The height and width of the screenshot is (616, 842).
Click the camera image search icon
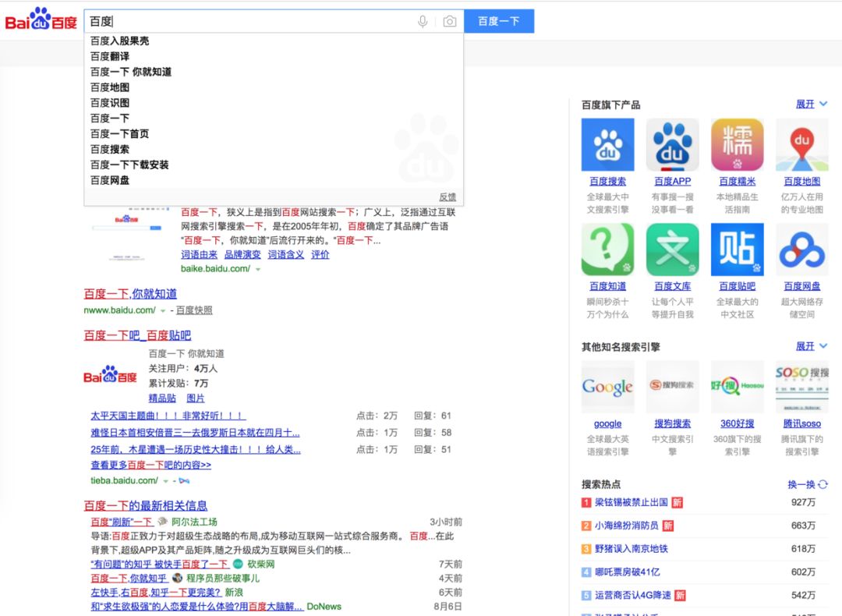click(x=450, y=22)
